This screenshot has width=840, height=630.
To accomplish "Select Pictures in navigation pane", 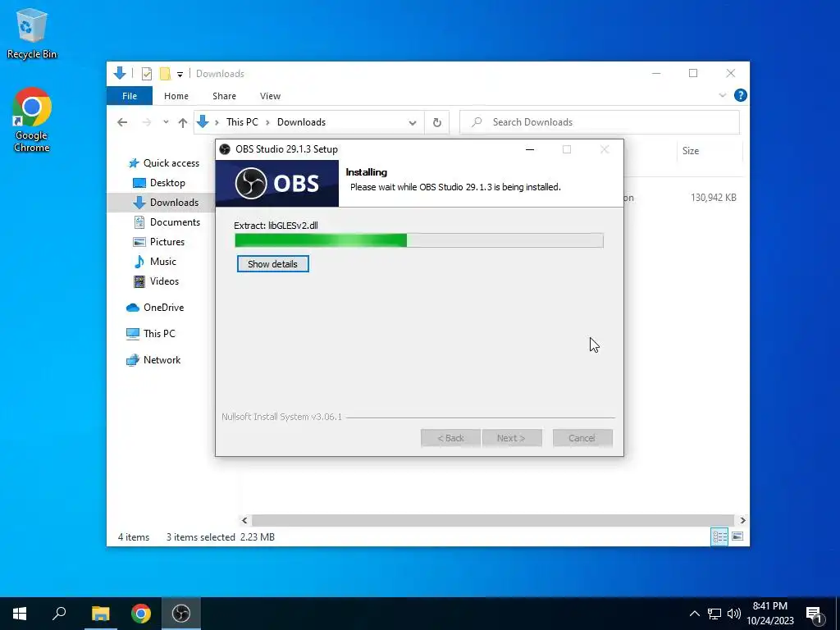I will (158, 242).
